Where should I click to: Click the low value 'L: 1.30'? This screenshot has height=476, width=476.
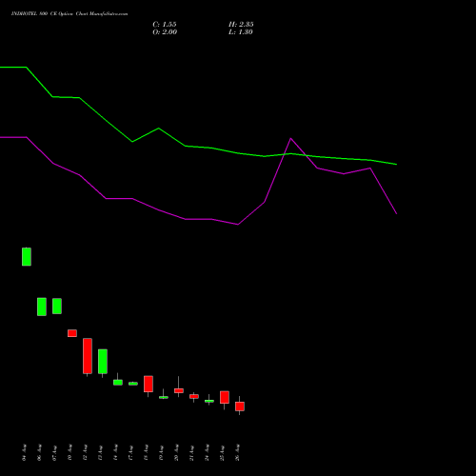tap(241, 32)
